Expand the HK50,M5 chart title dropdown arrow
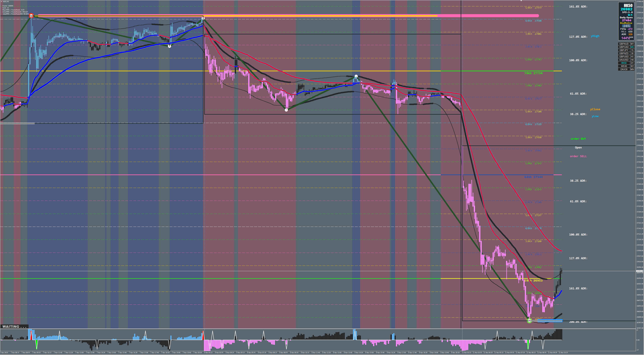 pyautogui.click(x=1, y=2)
